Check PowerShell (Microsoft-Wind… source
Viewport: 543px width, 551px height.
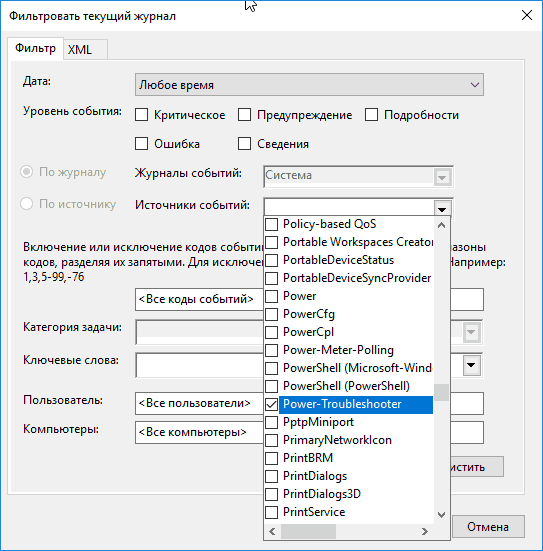click(x=271, y=368)
